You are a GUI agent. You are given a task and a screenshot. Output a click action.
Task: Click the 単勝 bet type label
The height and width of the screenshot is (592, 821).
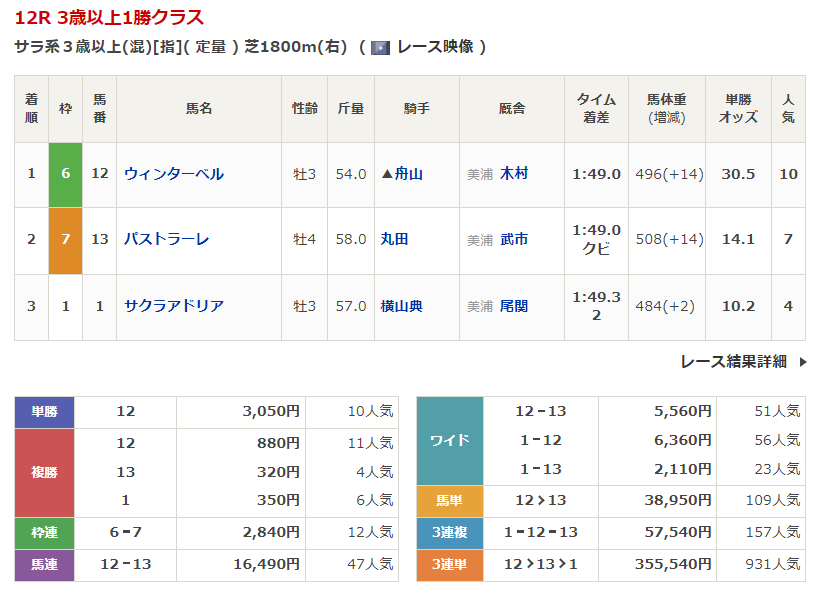pyautogui.click(x=45, y=411)
